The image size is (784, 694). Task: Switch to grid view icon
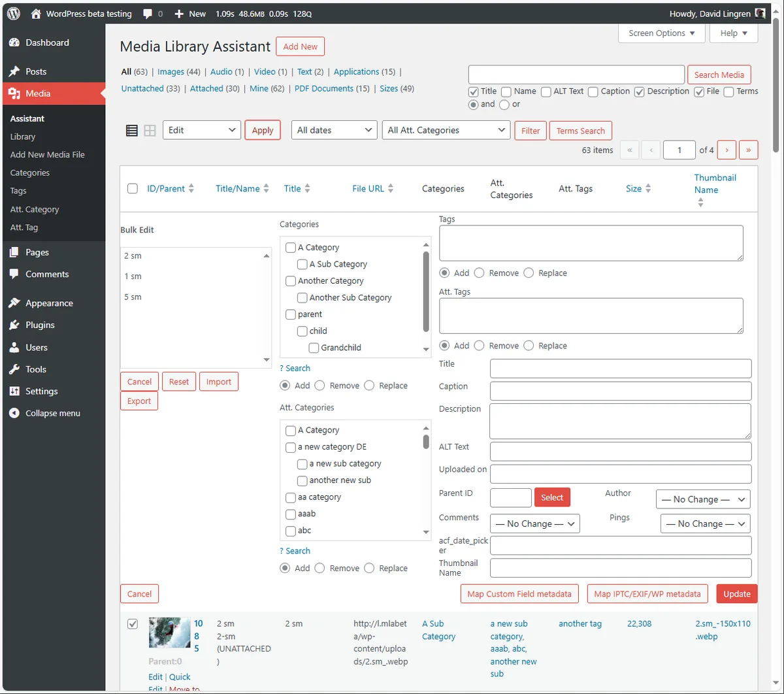[150, 130]
